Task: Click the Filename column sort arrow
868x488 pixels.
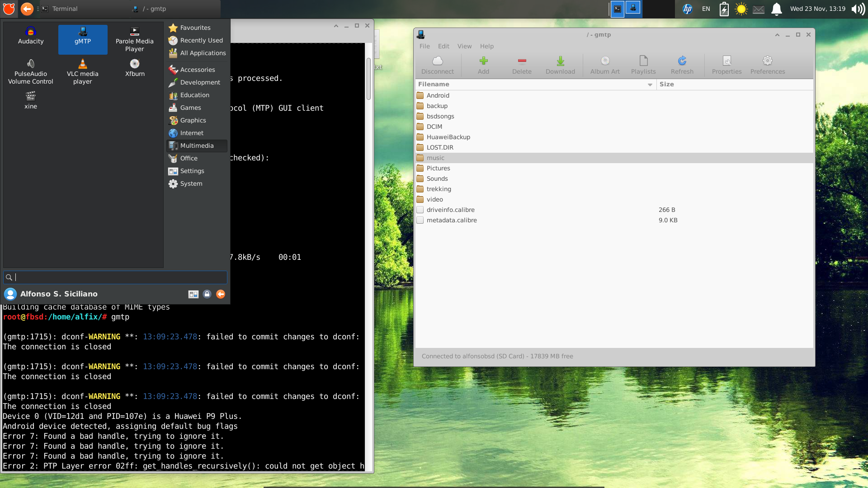Action: pyautogui.click(x=650, y=84)
